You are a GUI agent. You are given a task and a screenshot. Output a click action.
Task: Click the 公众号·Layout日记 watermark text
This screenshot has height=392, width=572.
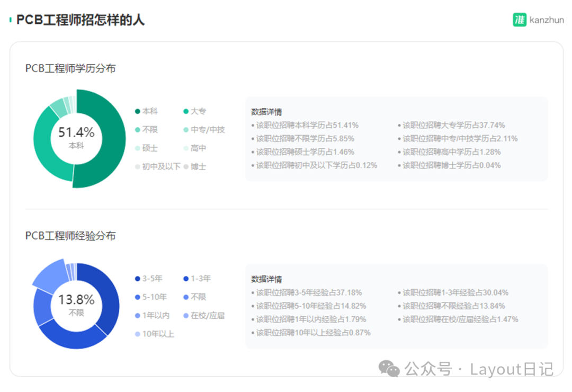[x=479, y=368]
